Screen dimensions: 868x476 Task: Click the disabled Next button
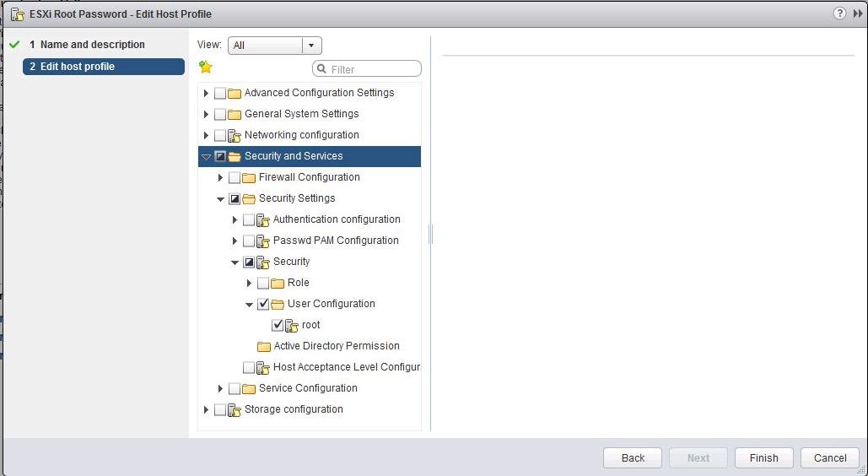698,457
